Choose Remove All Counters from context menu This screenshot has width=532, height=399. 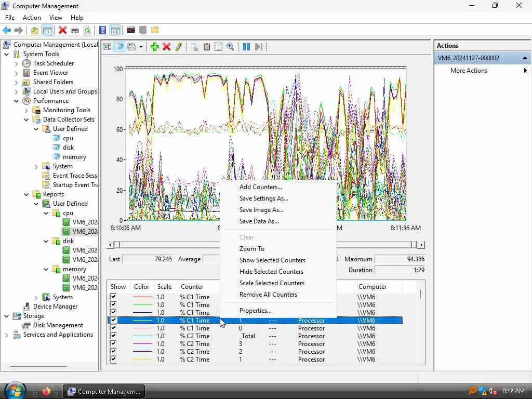[268, 295]
